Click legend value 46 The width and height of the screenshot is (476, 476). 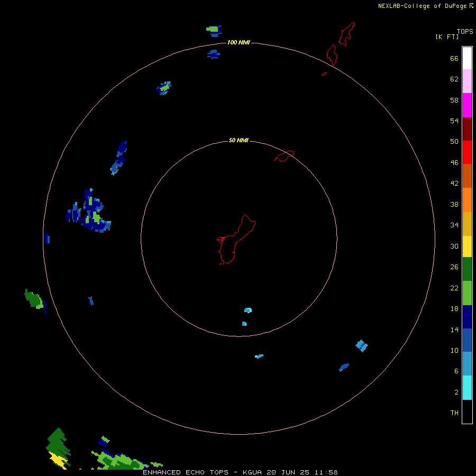[x=454, y=163]
